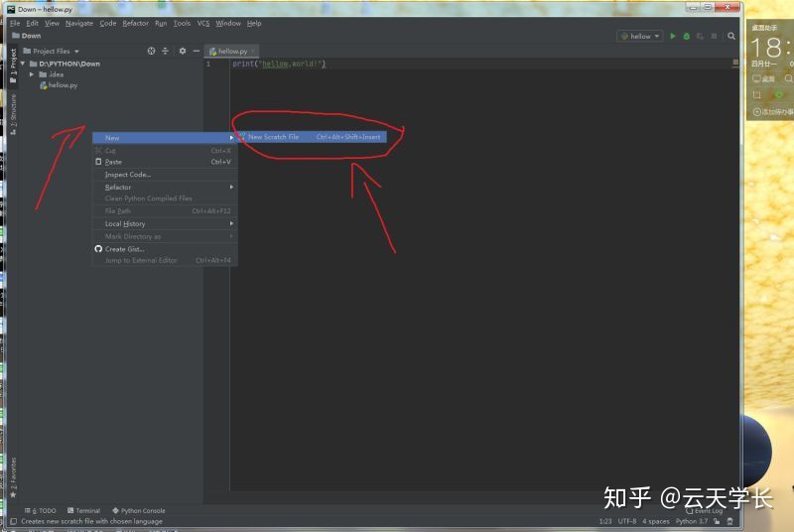This screenshot has height=532, width=794.
Task: Open the View menu
Action: click(x=52, y=23)
